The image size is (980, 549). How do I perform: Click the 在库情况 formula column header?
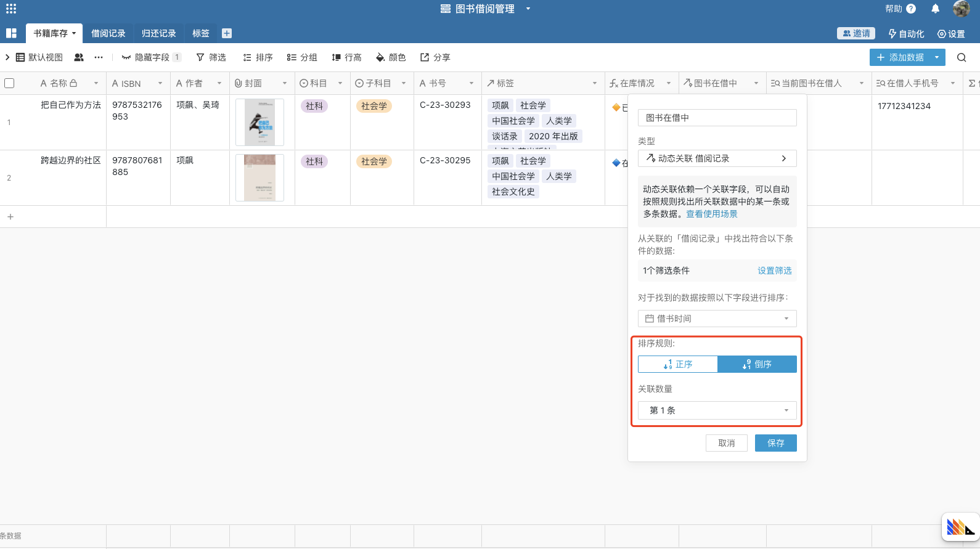click(641, 83)
